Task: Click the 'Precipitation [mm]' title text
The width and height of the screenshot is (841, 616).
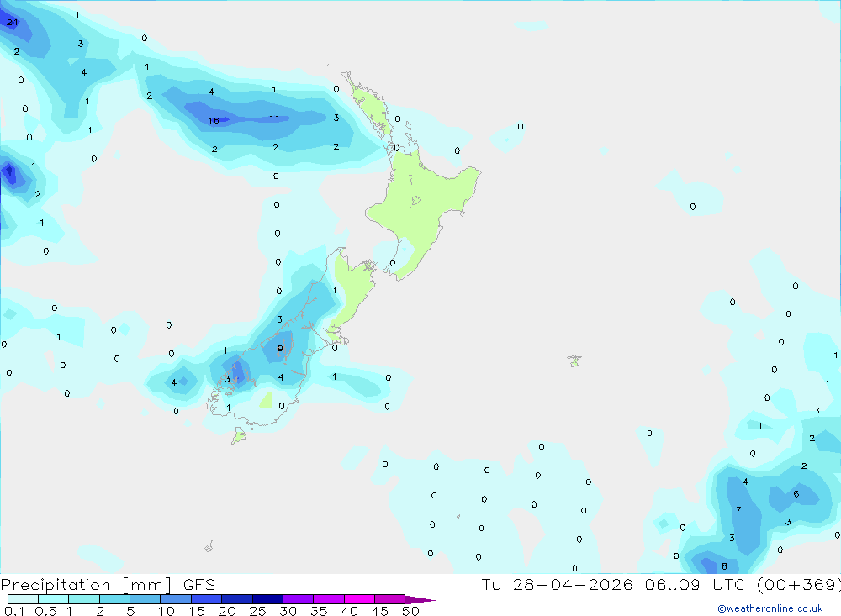Action: tap(86, 585)
